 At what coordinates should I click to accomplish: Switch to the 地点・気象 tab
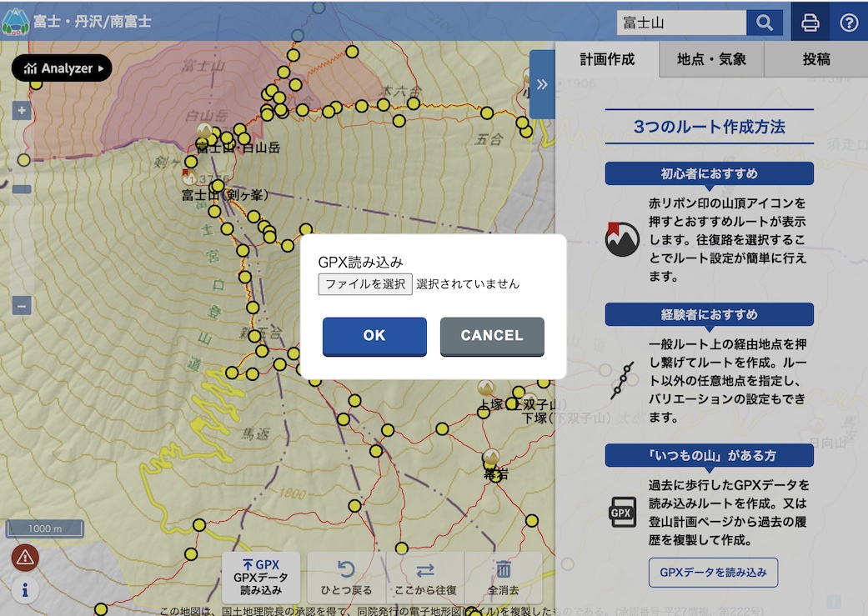click(x=711, y=59)
